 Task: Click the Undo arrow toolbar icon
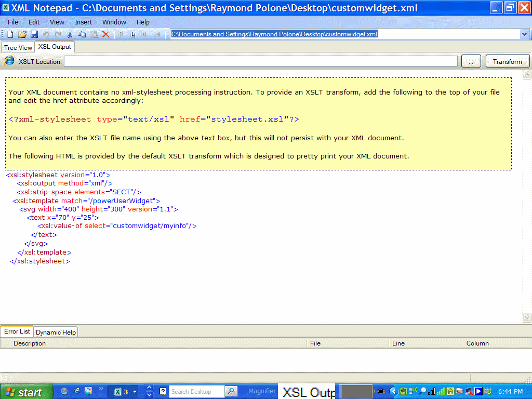click(x=46, y=34)
